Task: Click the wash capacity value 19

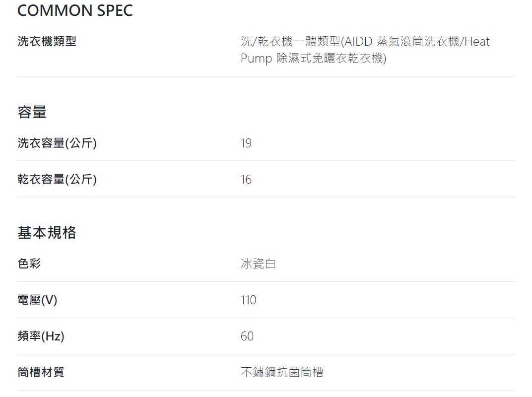Action: pos(246,143)
